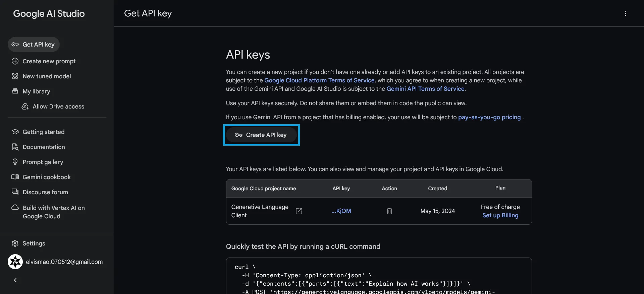Click the lightbulb Prompt gallery icon
Screen dimensions: 644x294
(15, 162)
